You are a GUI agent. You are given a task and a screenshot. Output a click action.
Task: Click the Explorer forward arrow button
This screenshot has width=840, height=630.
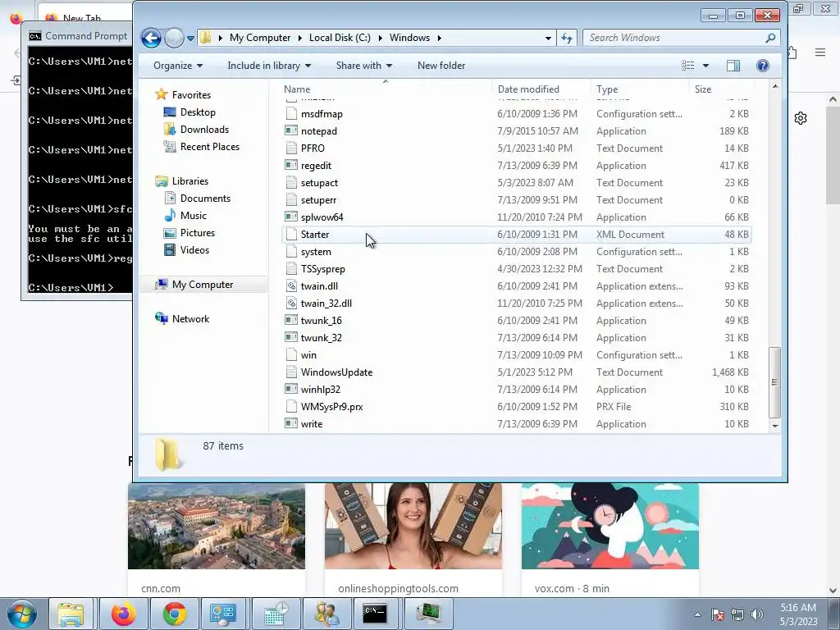(174, 38)
